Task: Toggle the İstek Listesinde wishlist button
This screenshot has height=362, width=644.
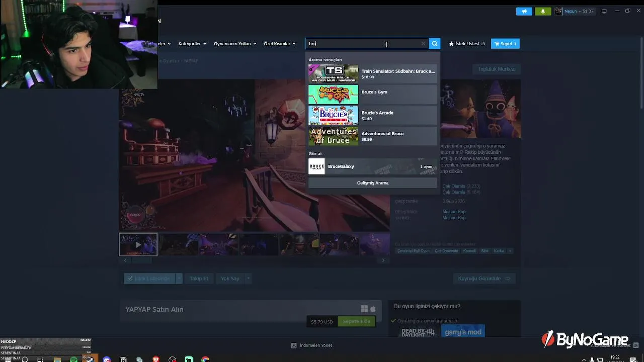Action: tap(149, 279)
